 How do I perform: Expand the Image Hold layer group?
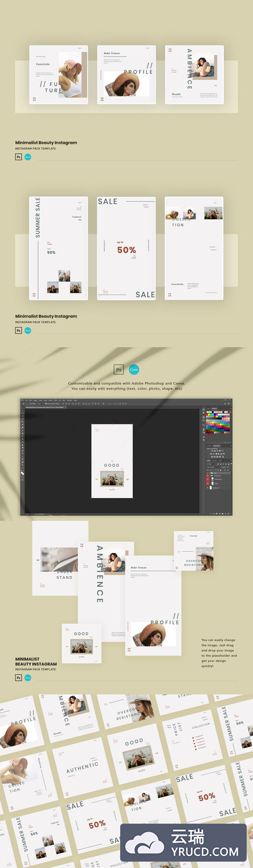click(211, 476)
